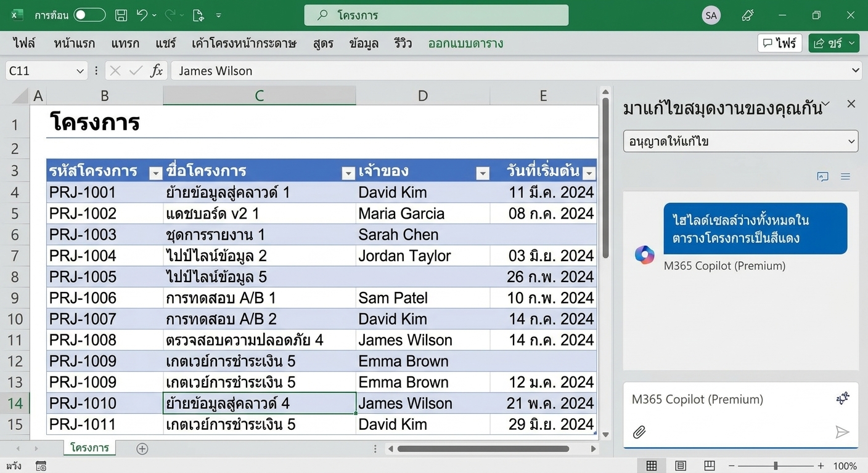Switch to Normal view in status bar
868x473 pixels.
point(652,466)
